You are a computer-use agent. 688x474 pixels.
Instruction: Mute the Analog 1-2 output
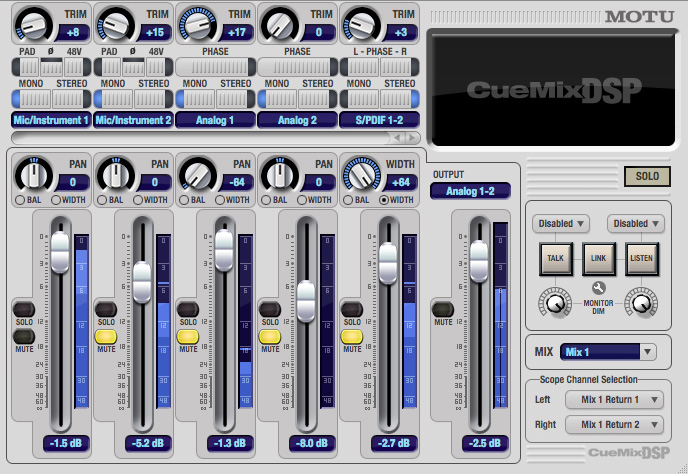click(x=442, y=308)
